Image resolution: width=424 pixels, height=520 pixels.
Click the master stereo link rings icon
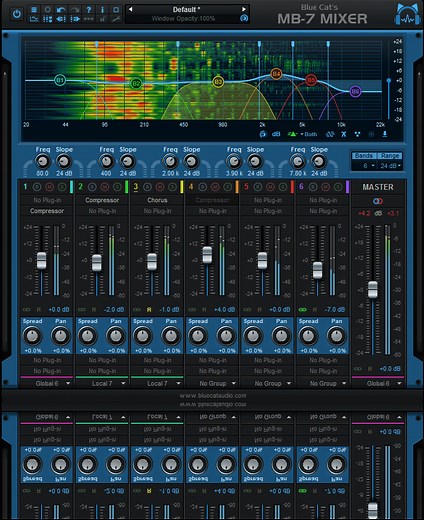(x=378, y=201)
